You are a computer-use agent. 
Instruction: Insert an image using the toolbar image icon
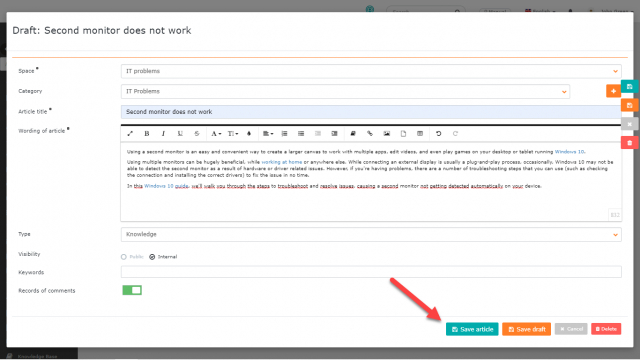click(387, 133)
